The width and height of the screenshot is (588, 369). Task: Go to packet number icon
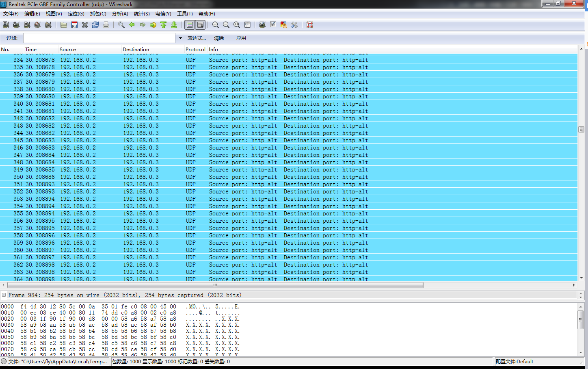pyautogui.click(x=153, y=25)
